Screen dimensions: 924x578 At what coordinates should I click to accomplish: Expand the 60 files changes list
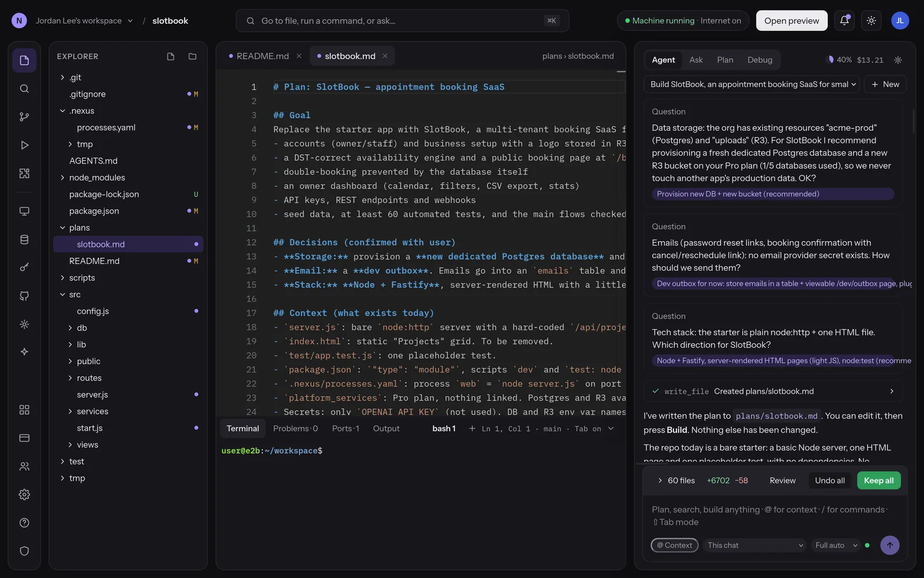click(x=676, y=480)
